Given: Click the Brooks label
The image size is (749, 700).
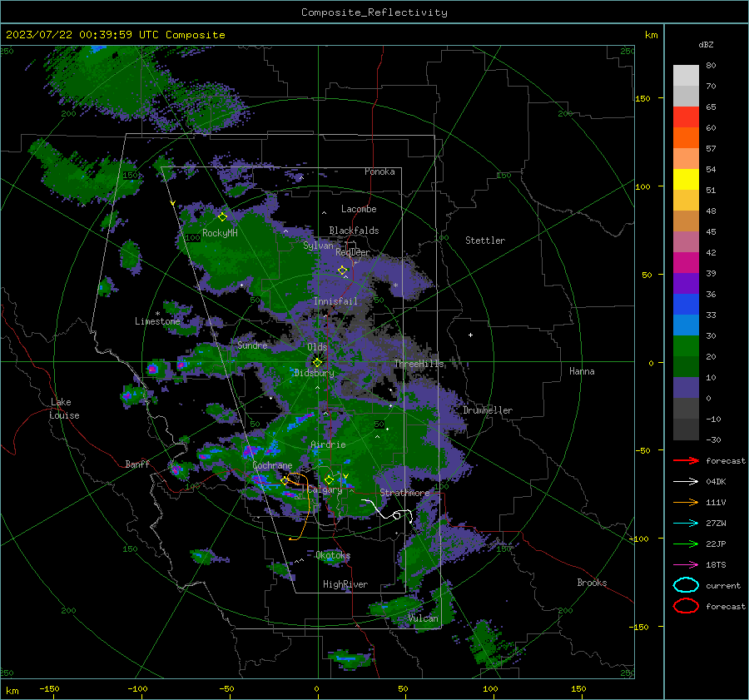Looking at the screenshot, I should pos(592,583).
